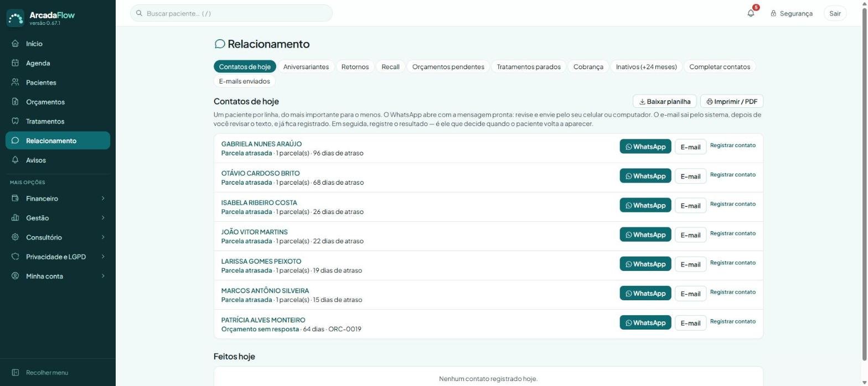The image size is (868, 386).
Task: Click the text "Nenhum contato registrado hoje."
Action: pos(488,379)
